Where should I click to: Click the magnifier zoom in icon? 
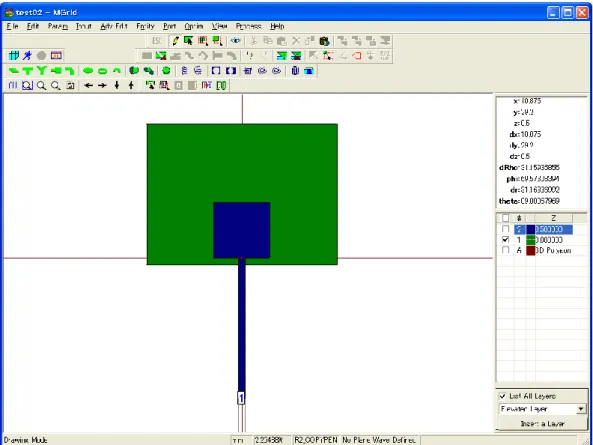41,85
